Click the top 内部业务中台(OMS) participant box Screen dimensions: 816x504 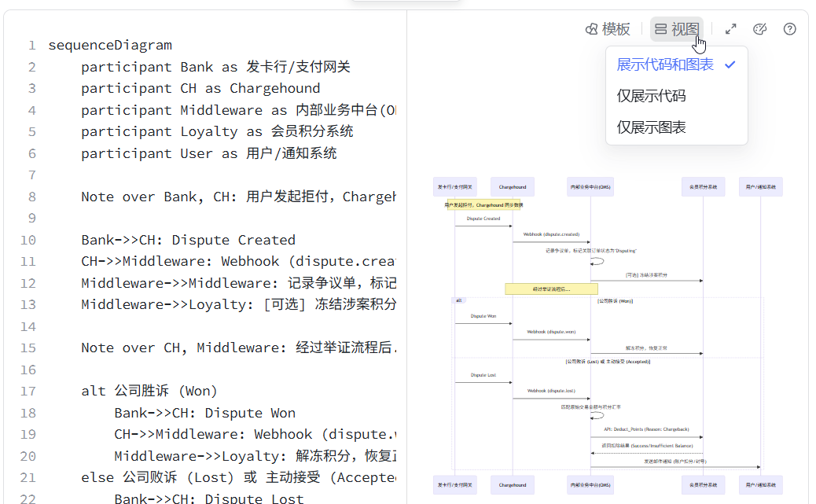click(x=590, y=188)
